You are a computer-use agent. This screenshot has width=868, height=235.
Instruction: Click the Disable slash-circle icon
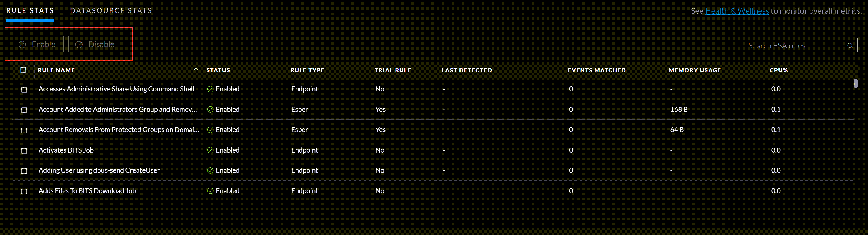[79, 45]
